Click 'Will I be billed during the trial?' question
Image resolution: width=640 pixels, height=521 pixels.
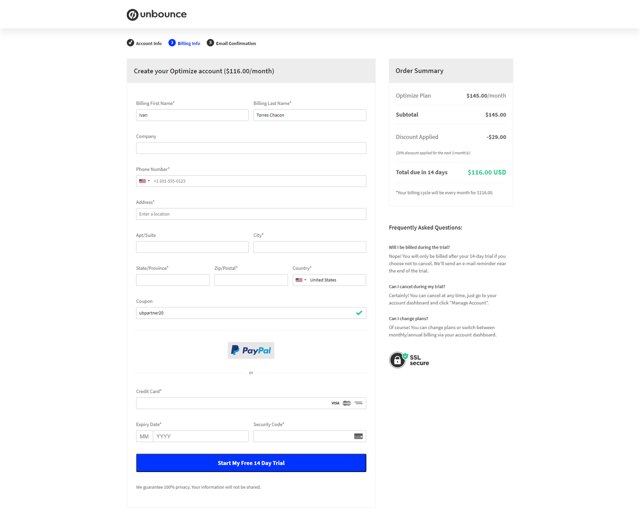point(419,247)
